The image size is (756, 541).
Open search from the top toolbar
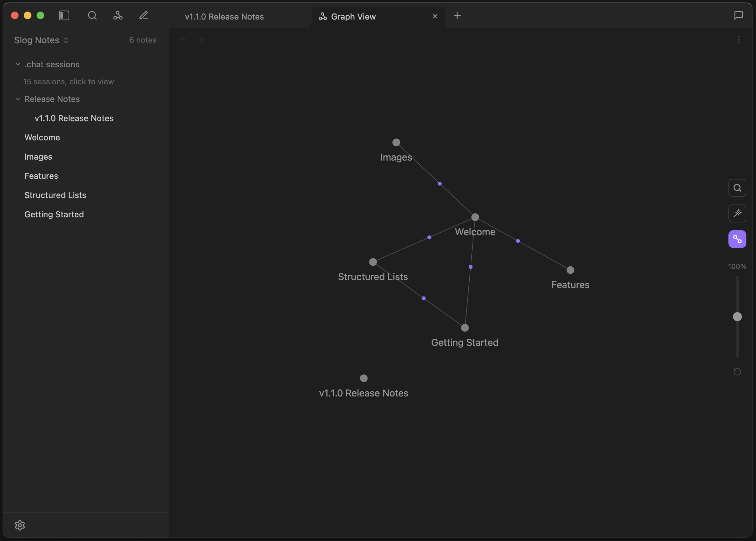[92, 15]
